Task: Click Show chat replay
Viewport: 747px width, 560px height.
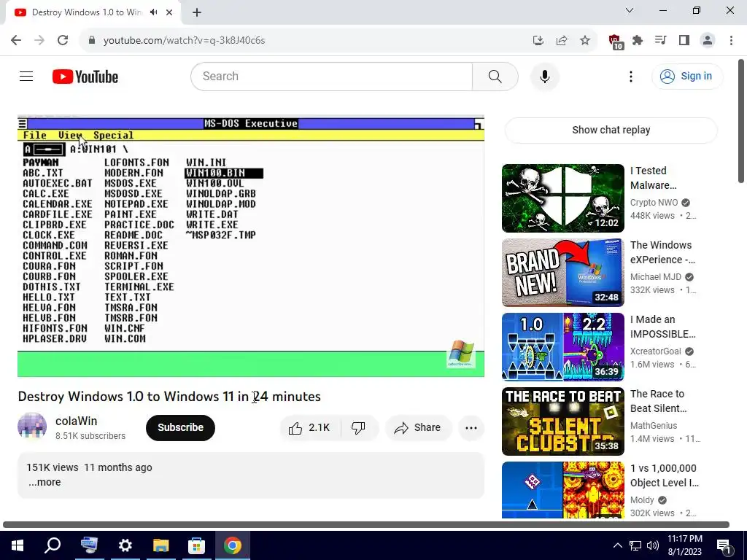Action: click(611, 130)
